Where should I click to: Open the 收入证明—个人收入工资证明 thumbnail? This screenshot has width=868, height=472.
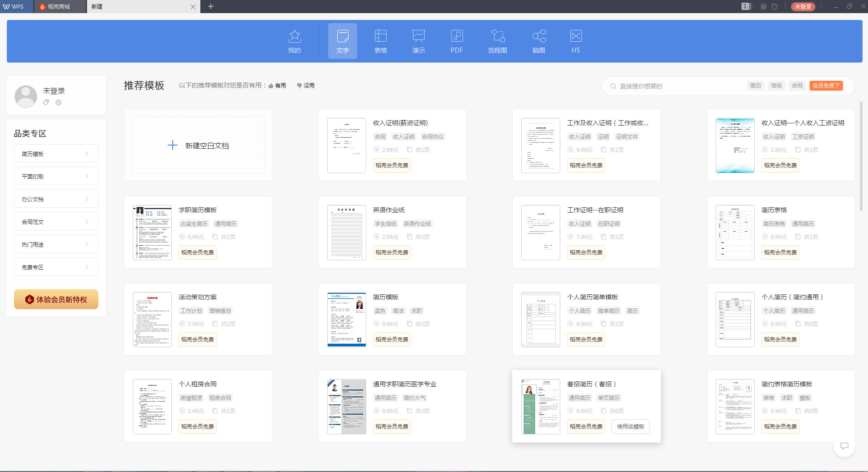coord(735,146)
